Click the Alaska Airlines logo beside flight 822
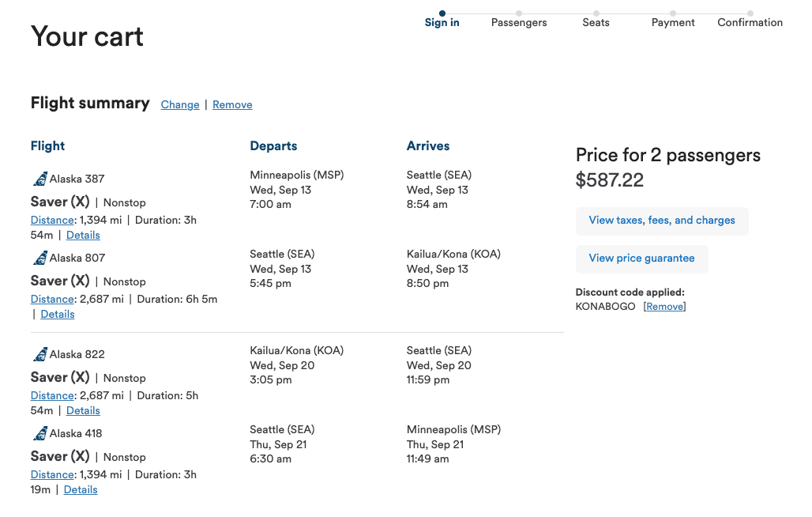This screenshot has height=517, width=812. (x=39, y=353)
